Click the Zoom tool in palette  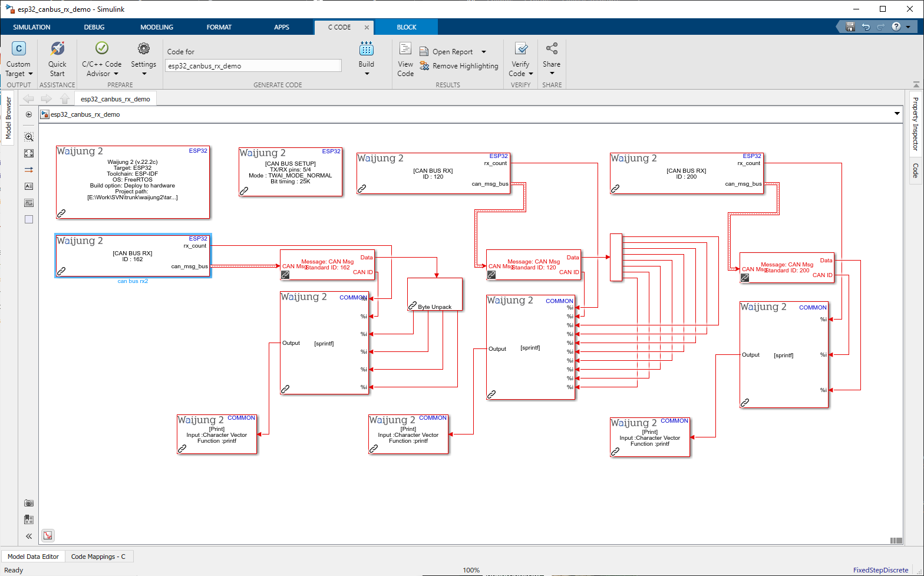29,137
